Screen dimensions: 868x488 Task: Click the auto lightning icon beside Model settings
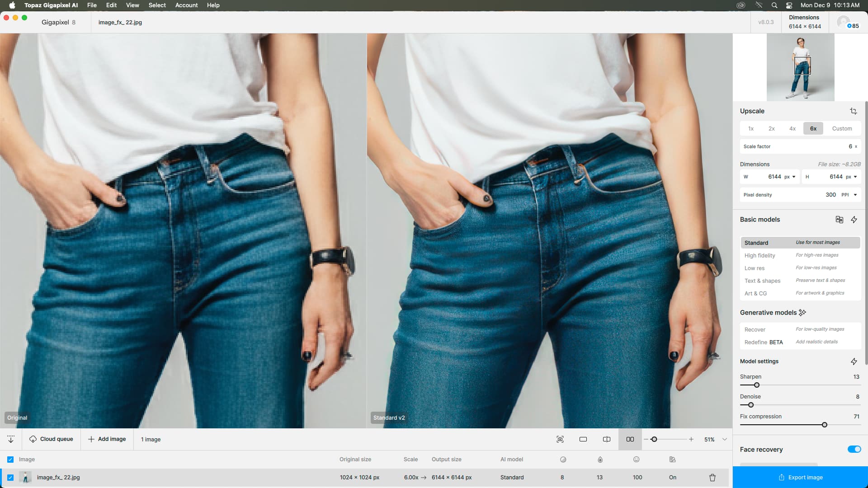pos(854,361)
